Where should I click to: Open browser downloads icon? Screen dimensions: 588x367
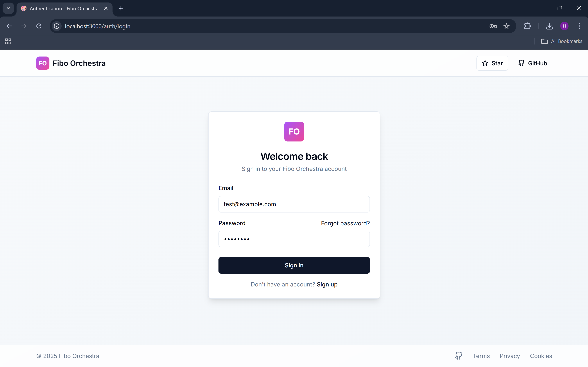pyautogui.click(x=549, y=26)
